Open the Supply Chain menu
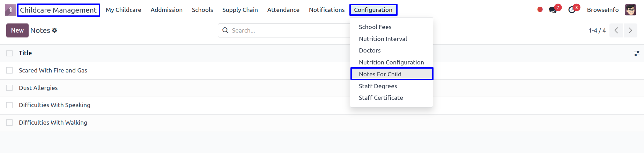Viewport: 644px width, 153px height. (x=240, y=10)
